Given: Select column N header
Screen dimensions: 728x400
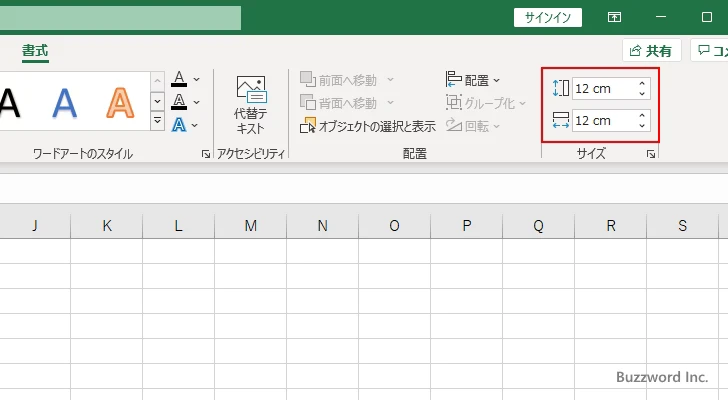Looking at the screenshot, I should click(323, 226).
